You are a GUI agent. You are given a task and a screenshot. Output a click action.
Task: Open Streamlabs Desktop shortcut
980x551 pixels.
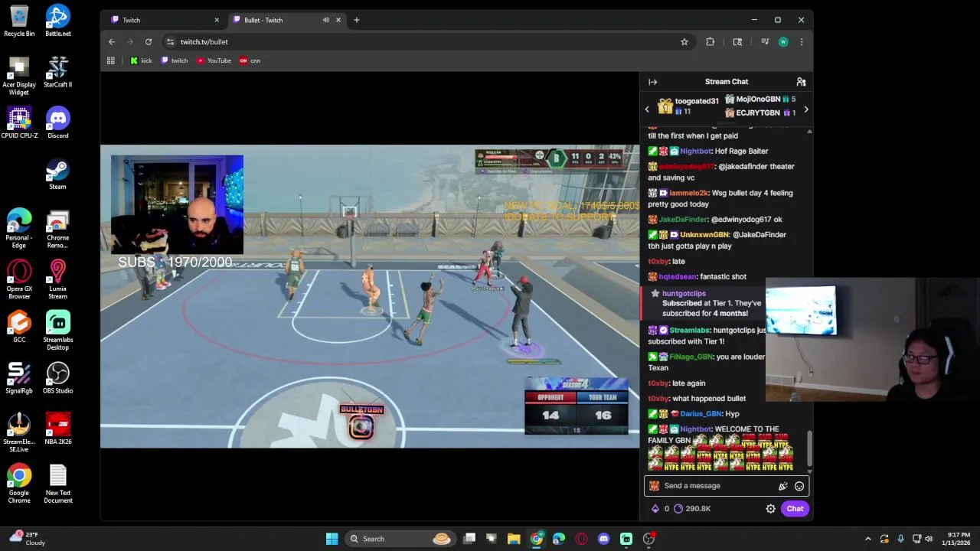pos(58,330)
